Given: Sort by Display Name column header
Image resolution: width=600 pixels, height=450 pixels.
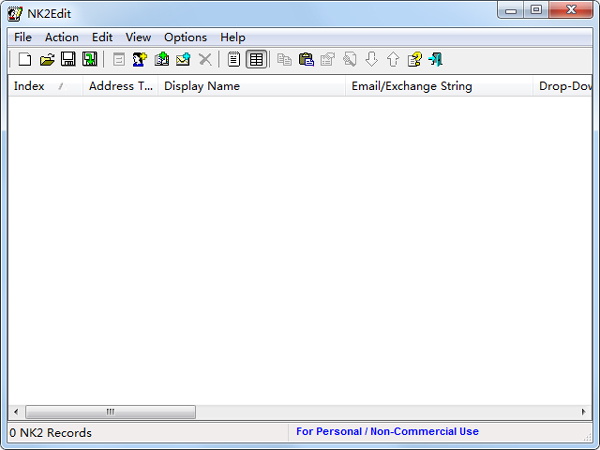Looking at the screenshot, I should point(251,86).
